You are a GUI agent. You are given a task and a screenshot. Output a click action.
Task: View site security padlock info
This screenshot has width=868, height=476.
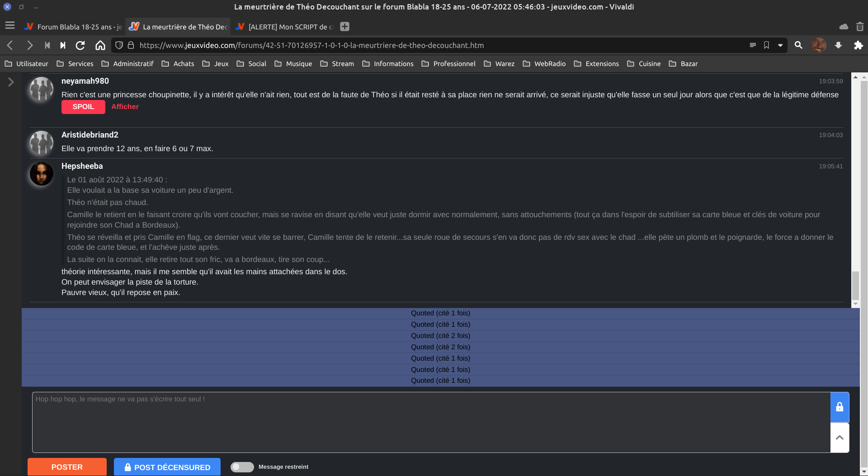point(131,45)
